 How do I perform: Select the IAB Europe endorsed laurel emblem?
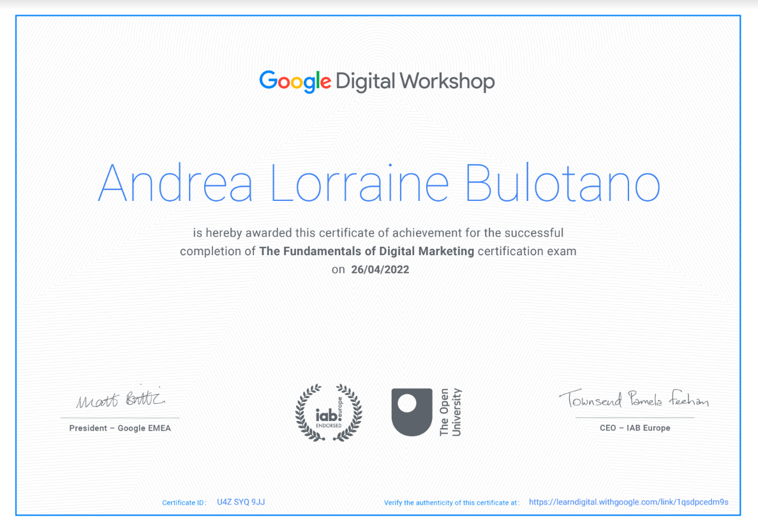329,413
